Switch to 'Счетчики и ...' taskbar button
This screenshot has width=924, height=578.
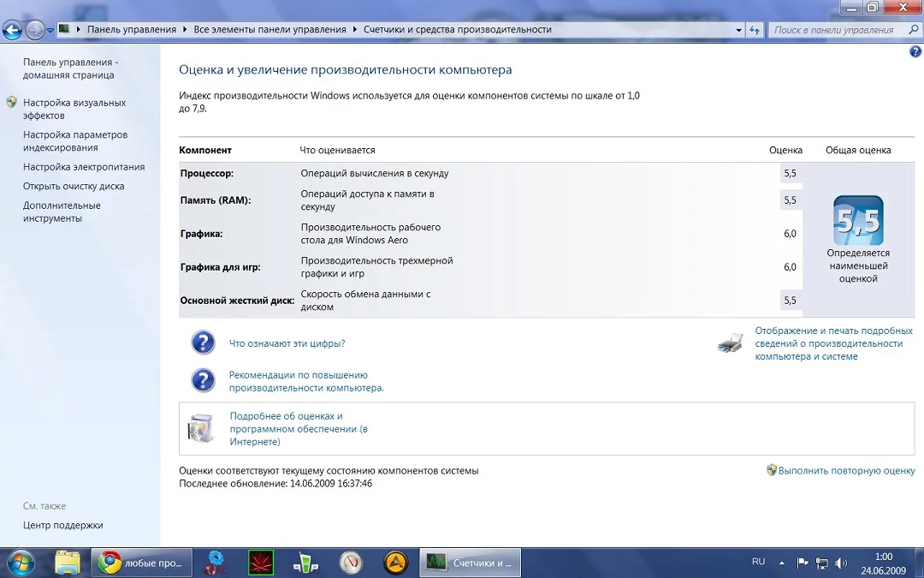coord(470,563)
